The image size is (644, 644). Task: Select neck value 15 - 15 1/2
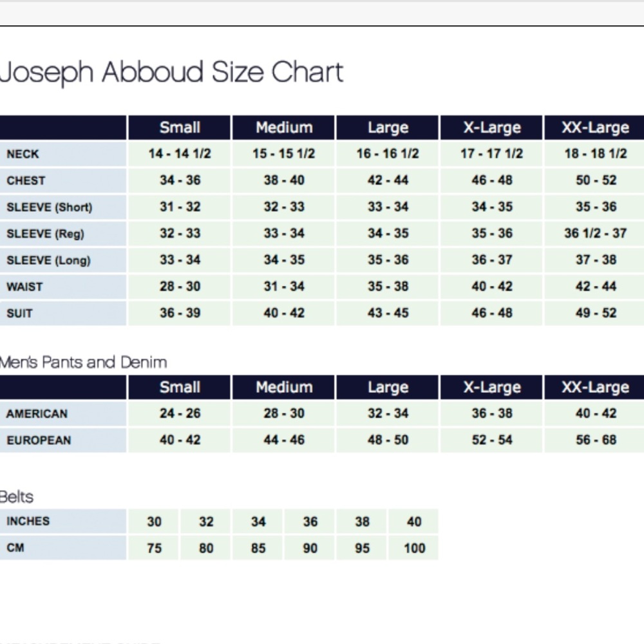pos(284,154)
